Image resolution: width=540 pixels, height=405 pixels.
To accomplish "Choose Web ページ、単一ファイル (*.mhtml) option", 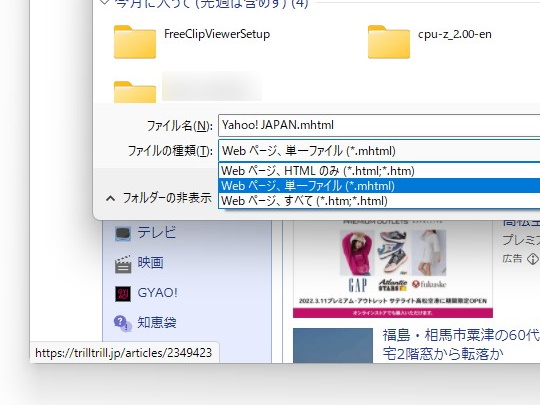I will tap(379, 186).
